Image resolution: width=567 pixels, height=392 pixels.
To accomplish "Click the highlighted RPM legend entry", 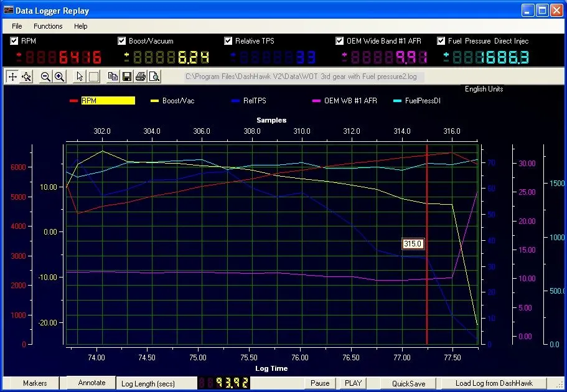I will click(x=107, y=101).
